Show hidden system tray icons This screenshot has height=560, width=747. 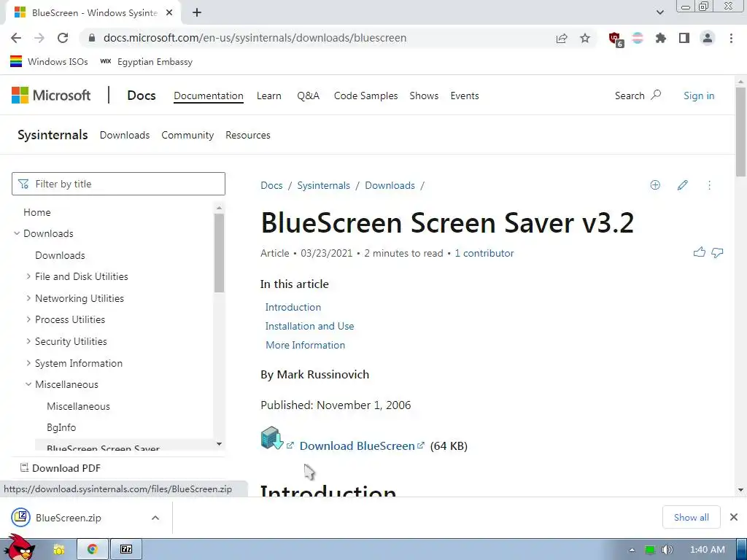coord(632,550)
